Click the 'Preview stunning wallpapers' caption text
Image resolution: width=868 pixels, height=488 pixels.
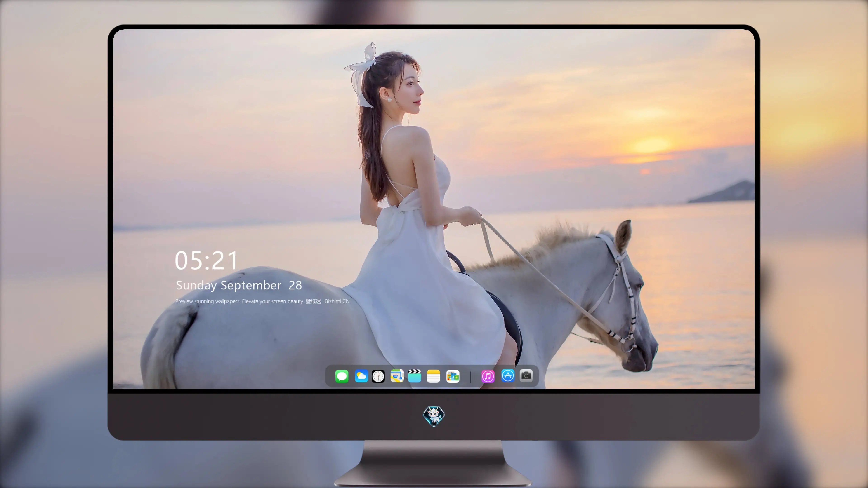point(262,301)
